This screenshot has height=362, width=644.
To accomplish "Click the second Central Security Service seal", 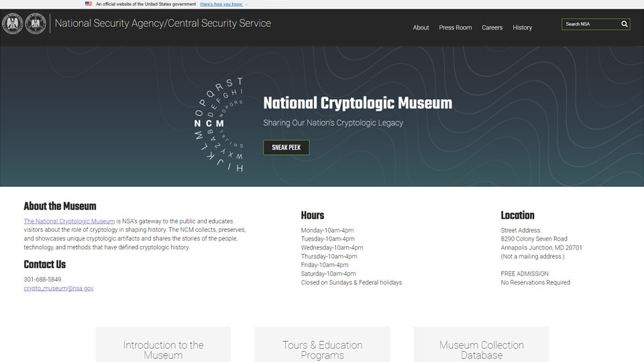I will [x=36, y=23].
